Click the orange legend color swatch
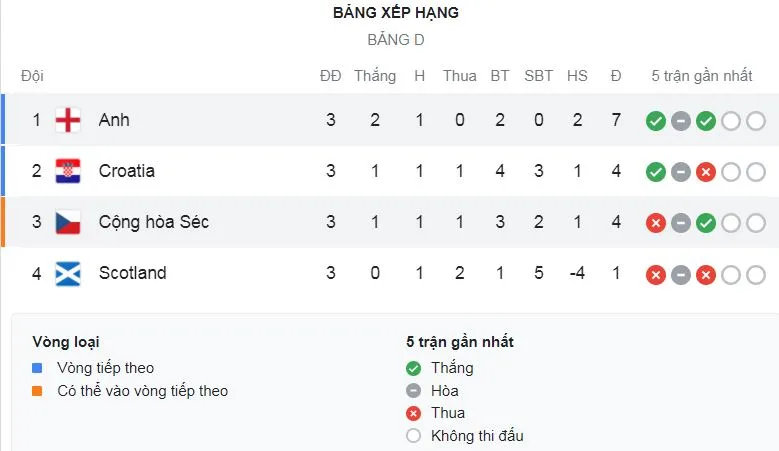The height and width of the screenshot is (451, 779). coord(37,391)
